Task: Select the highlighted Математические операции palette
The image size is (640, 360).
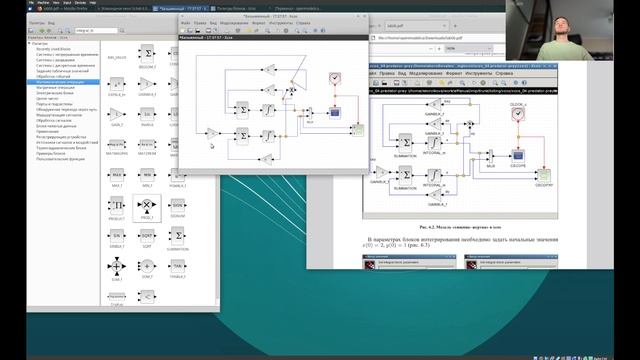Action: (x=63, y=82)
